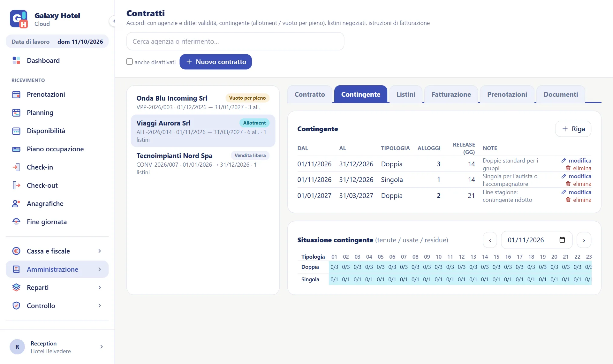
Task: Click the Data di lavoro dom 11/10/2026 pill
Action: click(57, 42)
